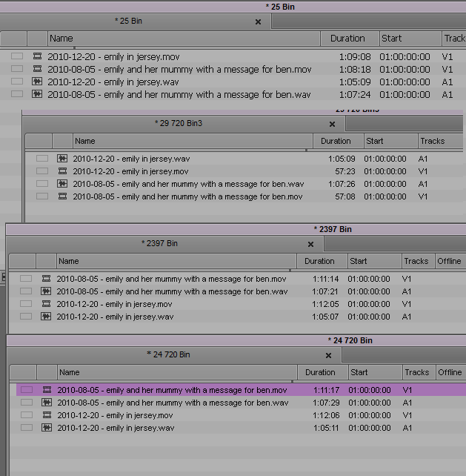Toggle color box for ben.mov in 25 Bin
Screen dimensions: 466x476
(17, 69)
